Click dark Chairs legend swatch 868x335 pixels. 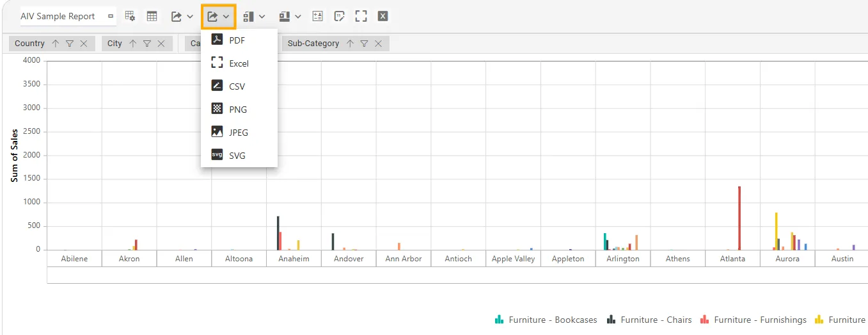[611, 319]
